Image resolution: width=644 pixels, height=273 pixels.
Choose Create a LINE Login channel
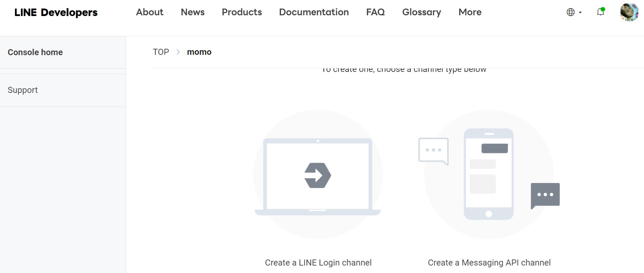coord(318,263)
